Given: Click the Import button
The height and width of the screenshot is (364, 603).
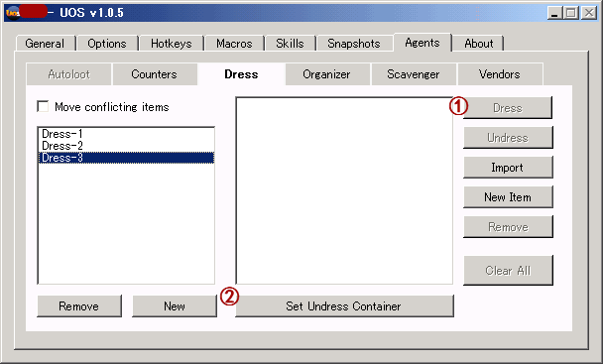Looking at the screenshot, I should 508,167.
